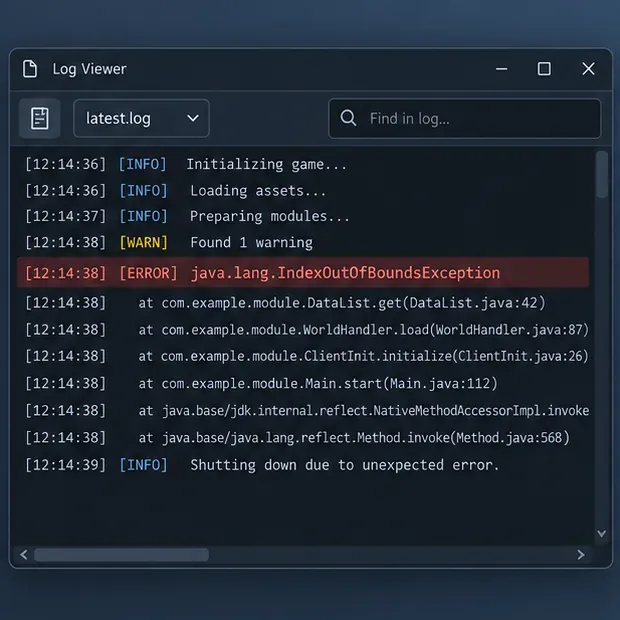Maximize the Log Viewer window
Viewport: 620px width, 620px height.
(544, 69)
